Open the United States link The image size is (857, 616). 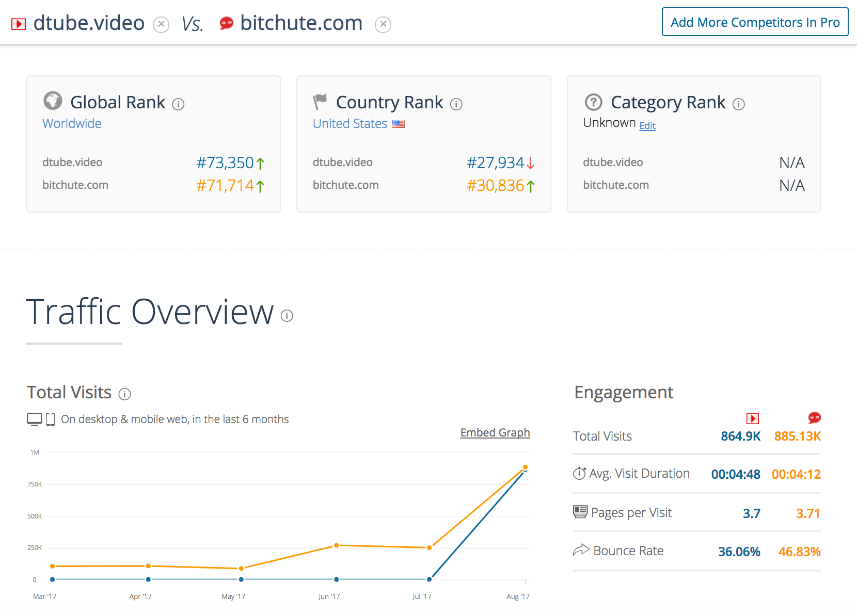(350, 123)
